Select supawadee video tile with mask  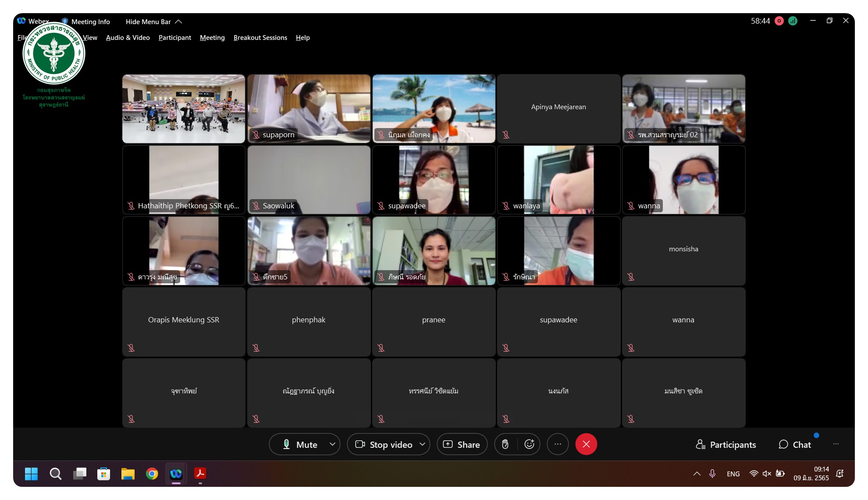pos(434,180)
